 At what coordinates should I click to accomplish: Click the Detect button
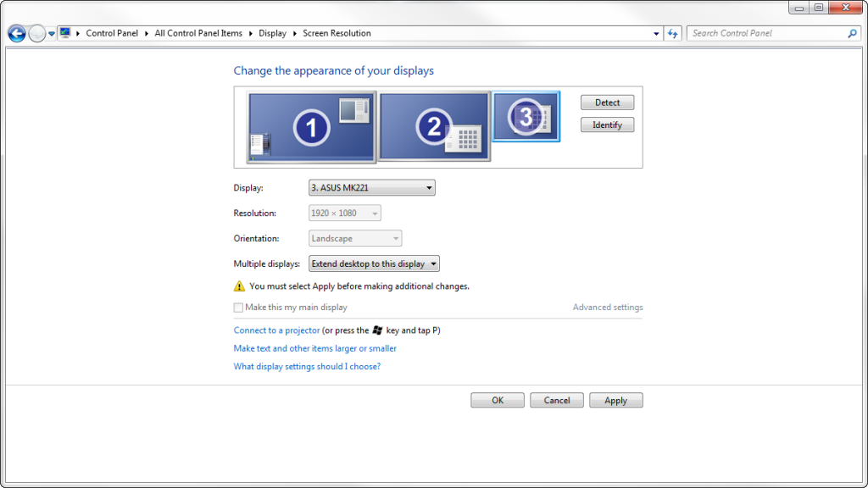click(607, 103)
